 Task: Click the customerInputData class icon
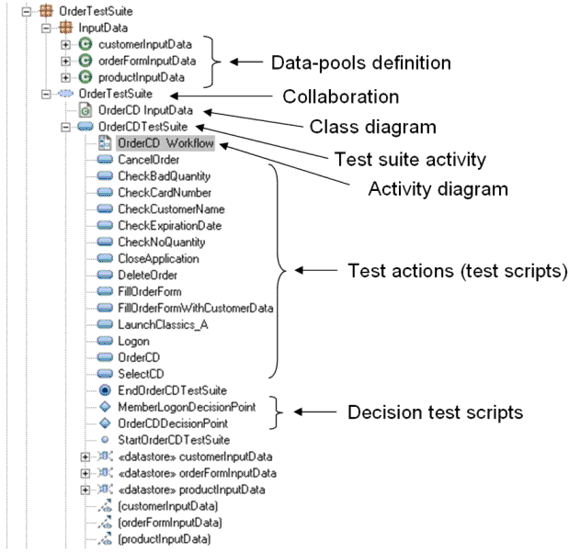(x=85, y=44)
